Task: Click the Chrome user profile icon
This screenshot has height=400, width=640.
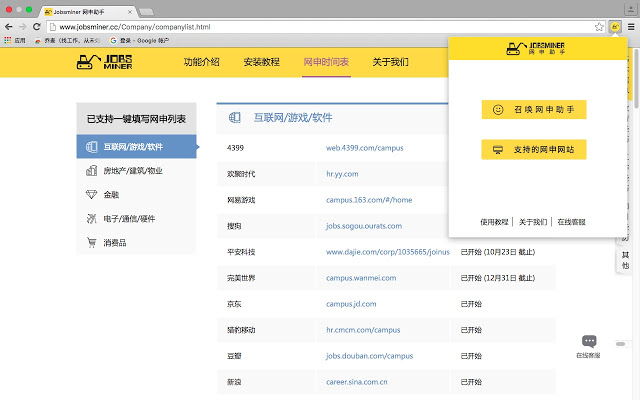Action: (631, 9)
